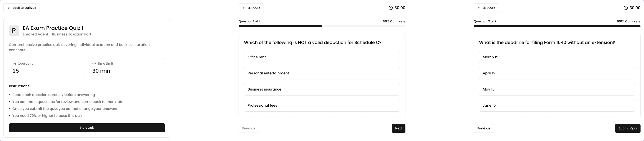This screenshot has width=644, height=141.
Task: Choose the March 15 answer option
Action: click(557, 57)
